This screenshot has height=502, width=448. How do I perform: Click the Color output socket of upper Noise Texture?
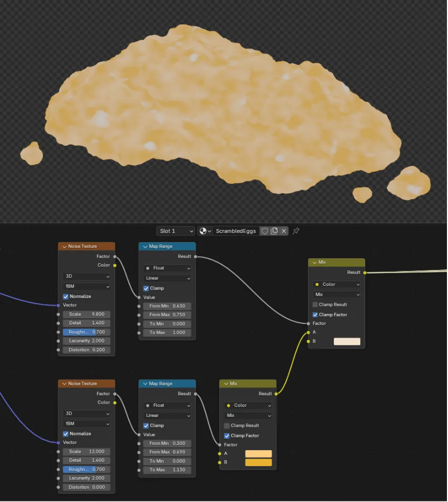point(115,265)
